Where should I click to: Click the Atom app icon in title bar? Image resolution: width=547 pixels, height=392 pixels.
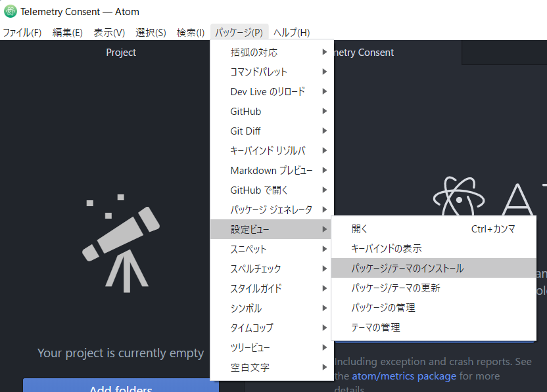pos(10,12)
